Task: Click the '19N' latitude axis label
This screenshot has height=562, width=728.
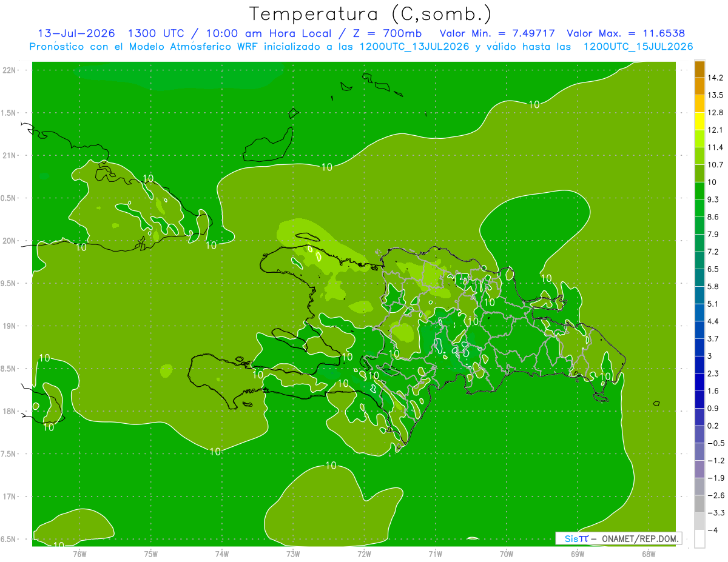Action: [10, 326]
